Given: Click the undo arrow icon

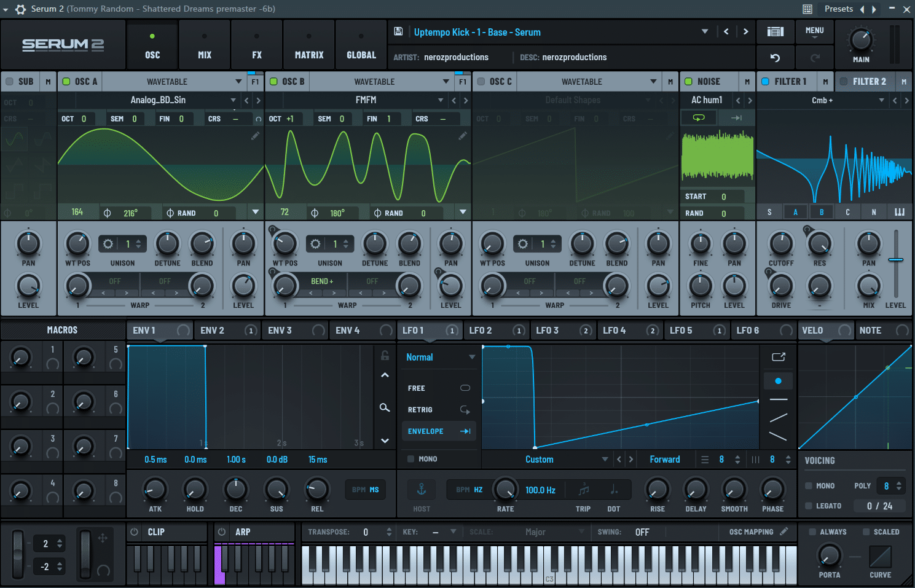Looking at the screenshot, I should [775, 58].
